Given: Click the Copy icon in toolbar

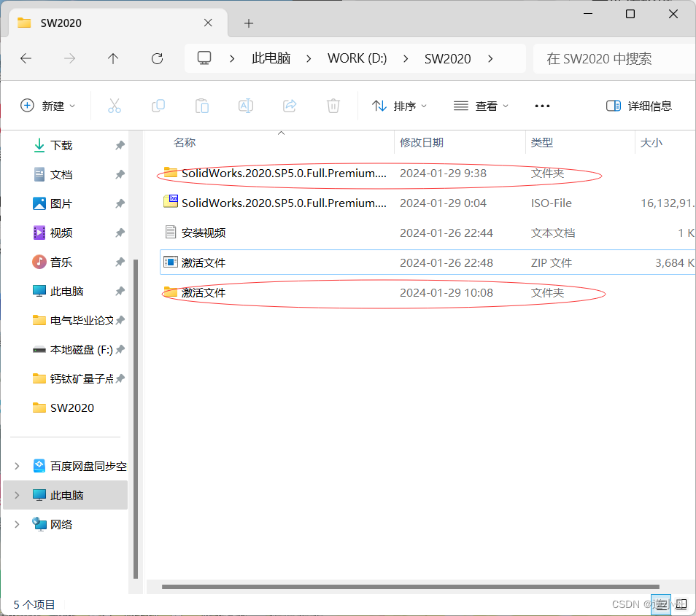Looking at the screenshot, I should coord(158,106).
